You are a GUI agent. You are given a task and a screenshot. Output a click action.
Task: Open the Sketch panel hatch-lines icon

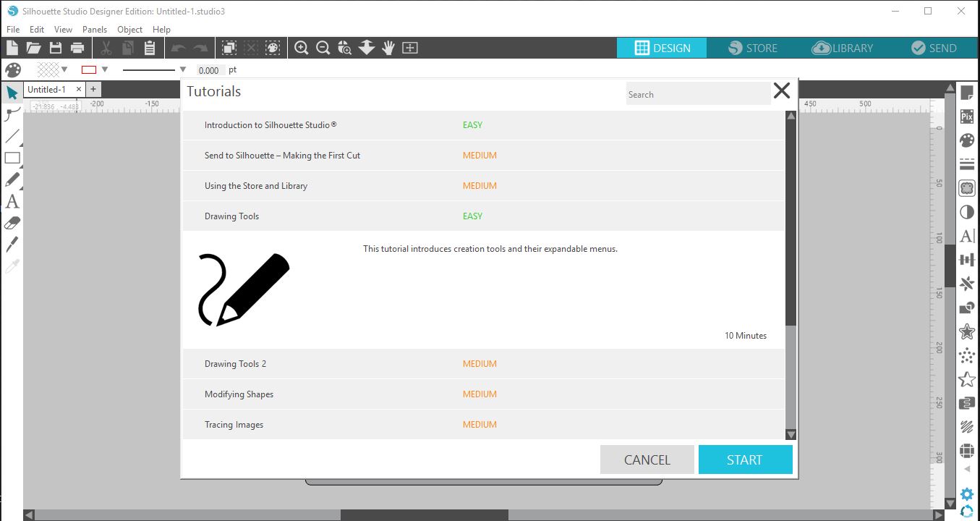tap(967, 427)
